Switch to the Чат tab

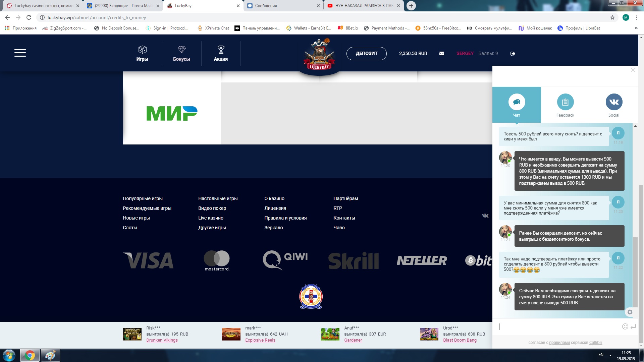[517, 105]
